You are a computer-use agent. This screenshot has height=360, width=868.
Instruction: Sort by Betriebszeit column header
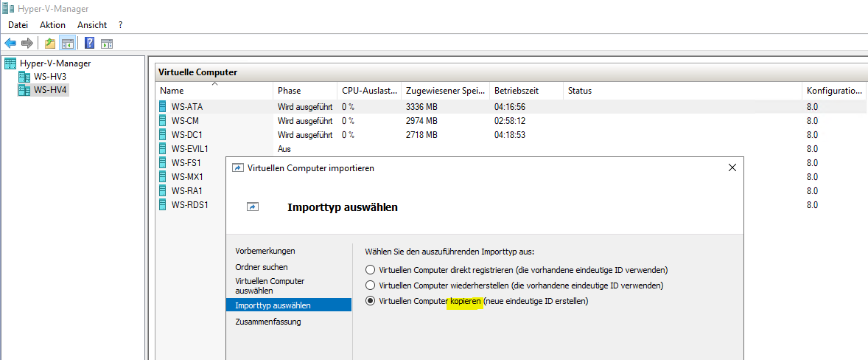(x=526, y=91)
